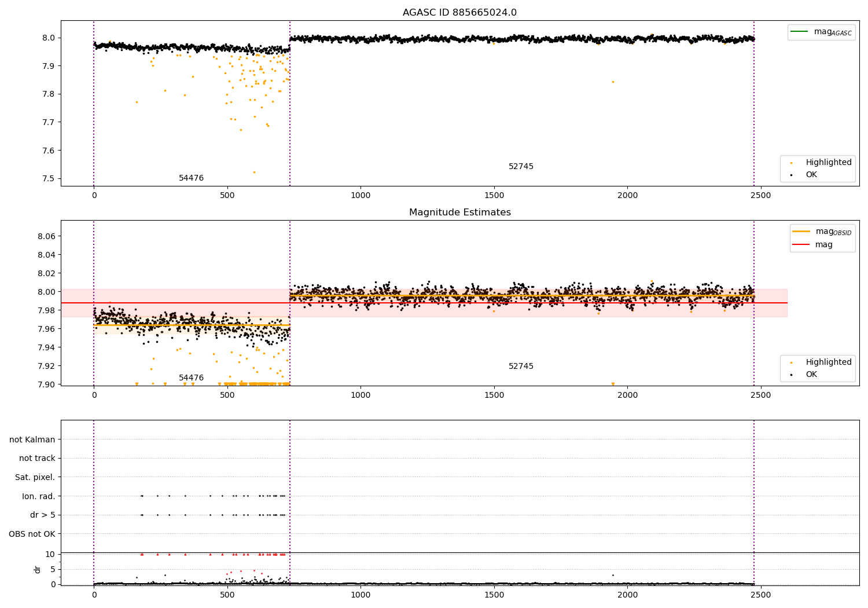The height and width of the screenshot is (608, 868).
Task: Click 'OK' in the middle panel legend
Action: click(811, 375)
